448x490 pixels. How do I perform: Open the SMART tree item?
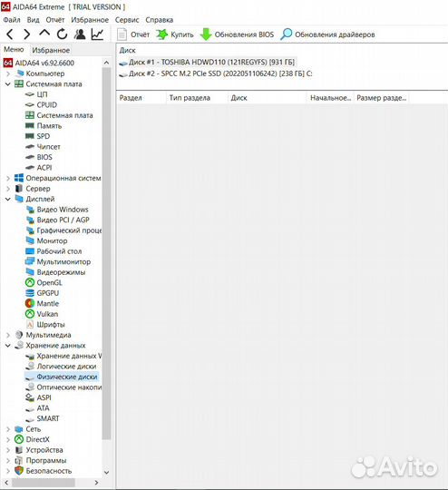(x=48, y=418)
